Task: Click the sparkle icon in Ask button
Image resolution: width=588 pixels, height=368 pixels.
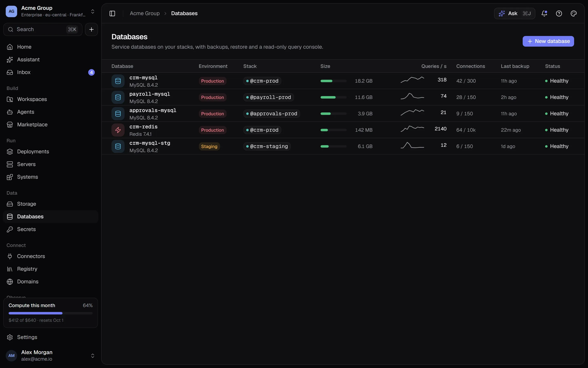Action: coord(502,13)
